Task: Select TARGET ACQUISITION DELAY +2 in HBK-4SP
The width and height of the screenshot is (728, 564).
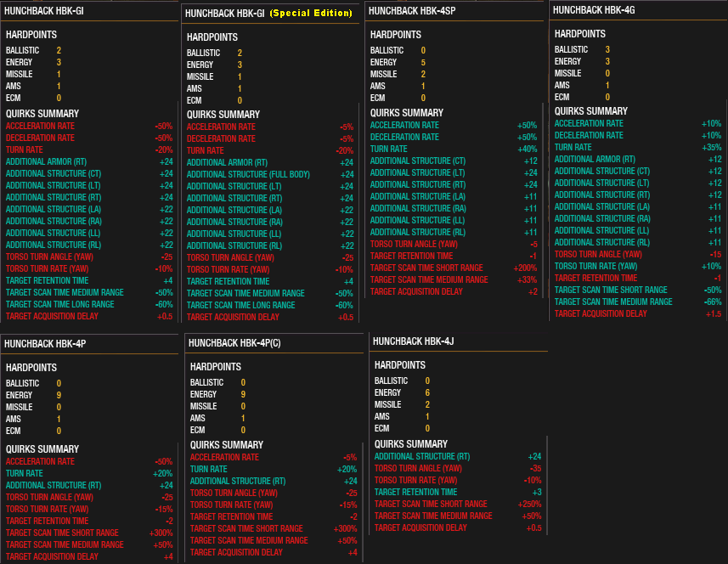Action: click(x=454, y=291)
